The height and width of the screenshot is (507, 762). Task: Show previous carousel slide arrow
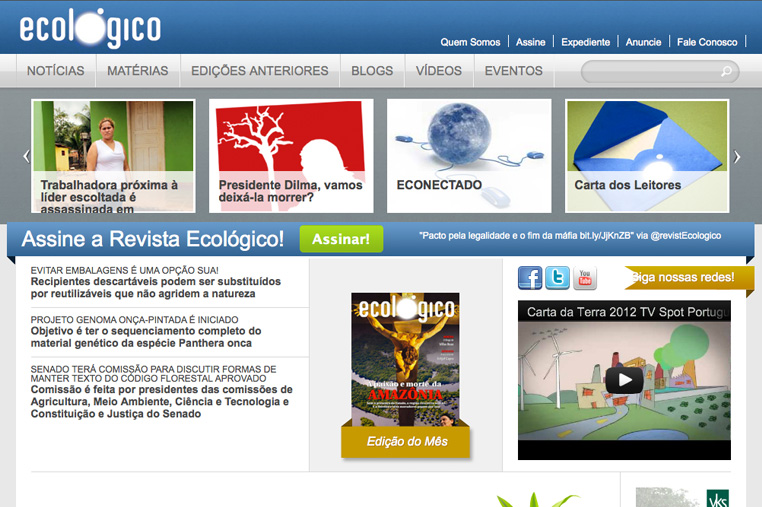tap(26, 157)
